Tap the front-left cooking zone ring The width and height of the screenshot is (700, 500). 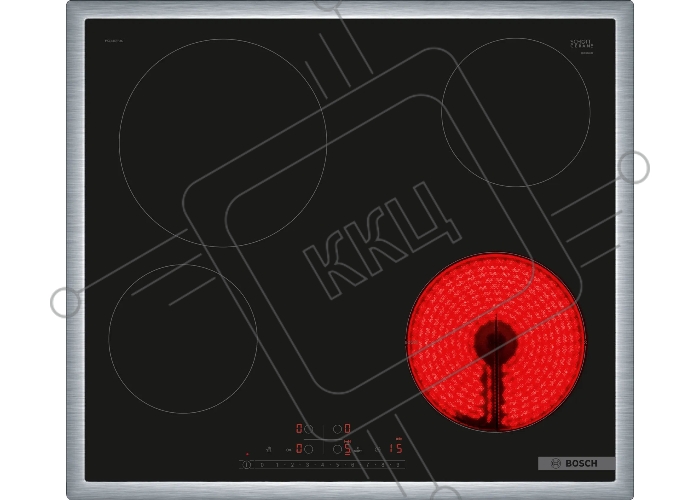183,339
